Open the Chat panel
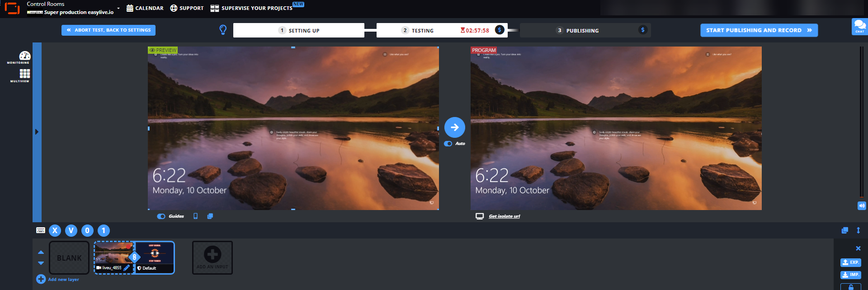This screenshot has height=290, width=868. point(859,26)
